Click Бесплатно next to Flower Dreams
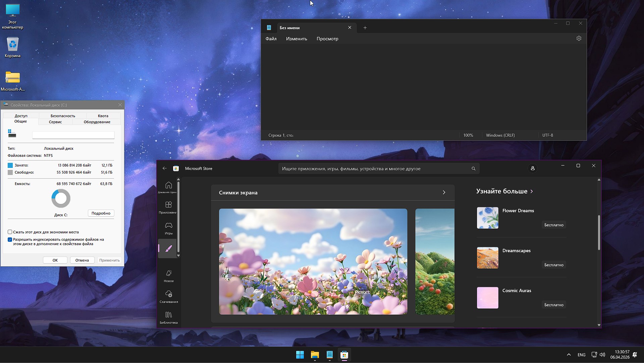The width and height of the screenshot is (644, 363). click(554, 225)
